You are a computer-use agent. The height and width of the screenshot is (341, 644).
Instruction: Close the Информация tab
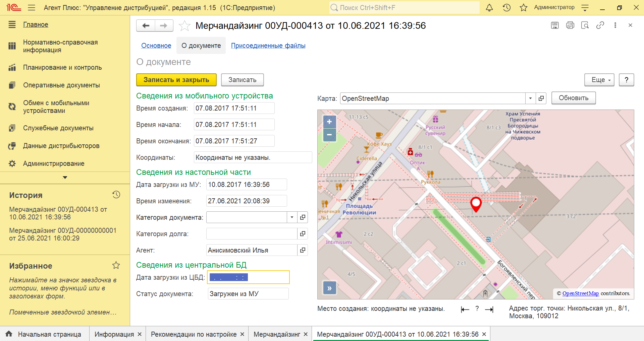coord(140,334)
